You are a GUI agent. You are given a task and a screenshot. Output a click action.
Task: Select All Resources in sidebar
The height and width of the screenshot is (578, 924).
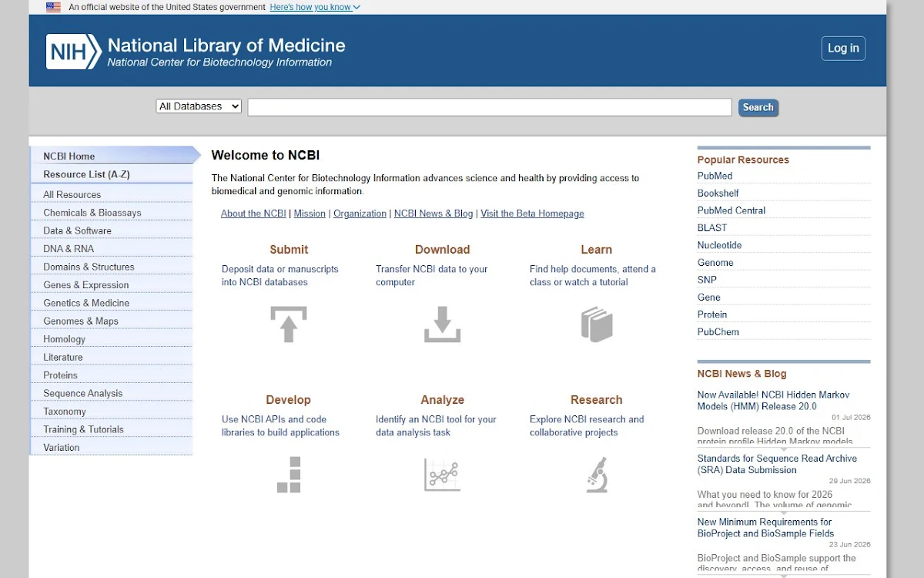tap(112, 194)
